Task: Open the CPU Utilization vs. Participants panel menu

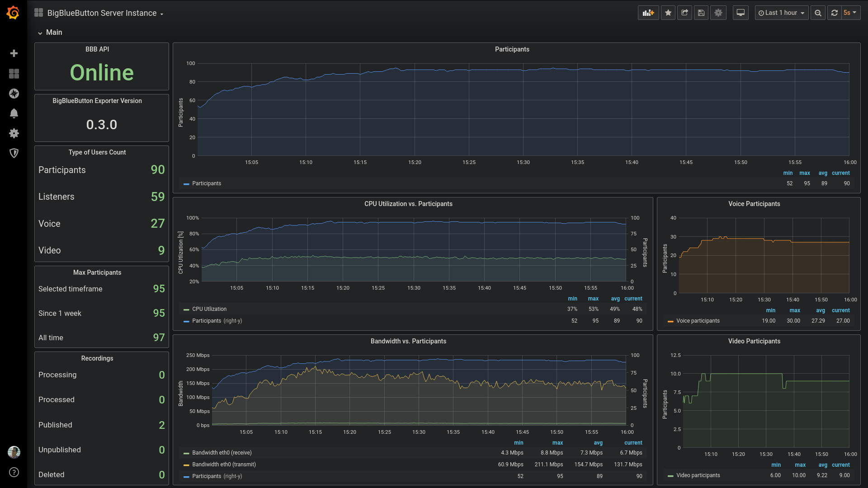Action: 408,204
